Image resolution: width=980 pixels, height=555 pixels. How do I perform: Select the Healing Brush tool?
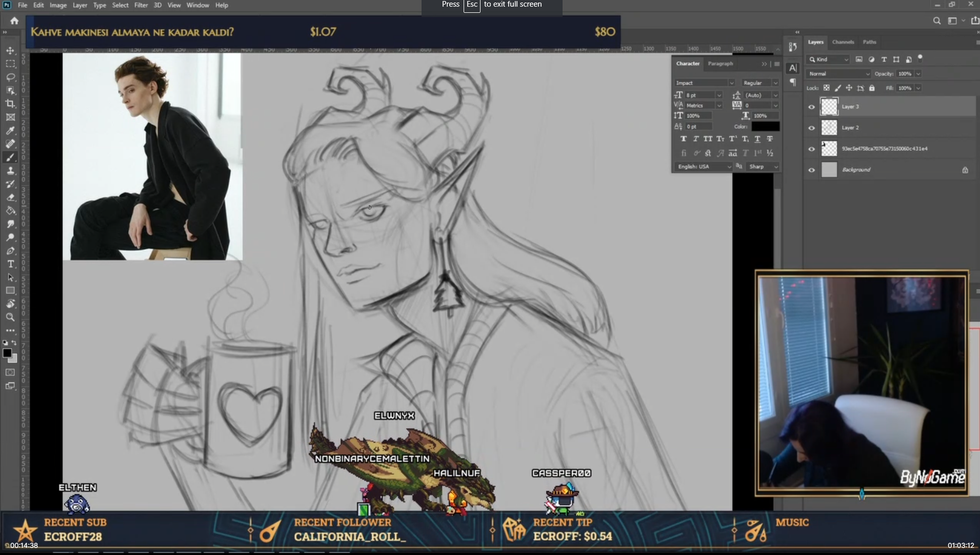10,144
